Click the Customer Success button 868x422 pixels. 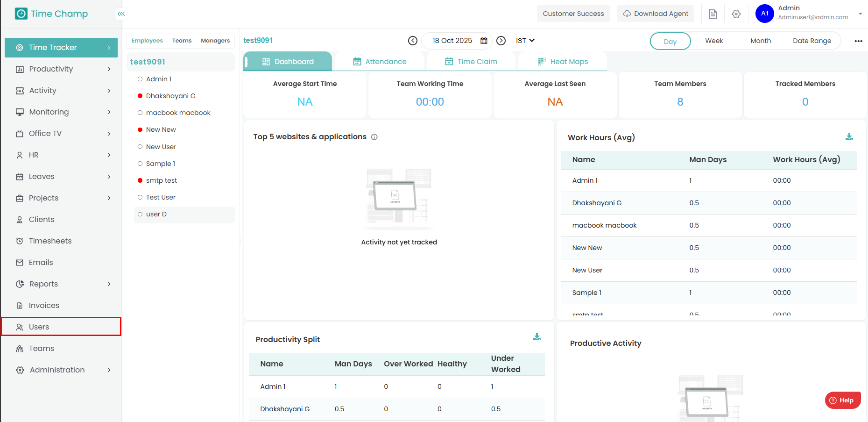573,14
